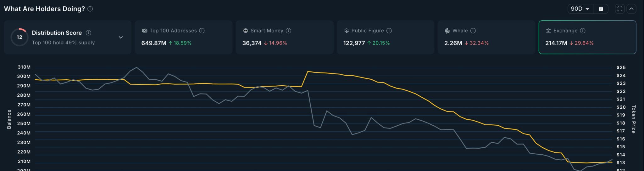Click the 310M balance axis label
This screenshot has height=171, width=644.
(24, 67)
